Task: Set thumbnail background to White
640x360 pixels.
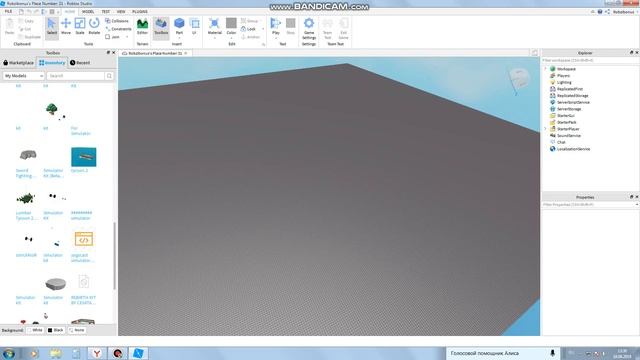Action: pyautogui.click(x=35, y=330)
